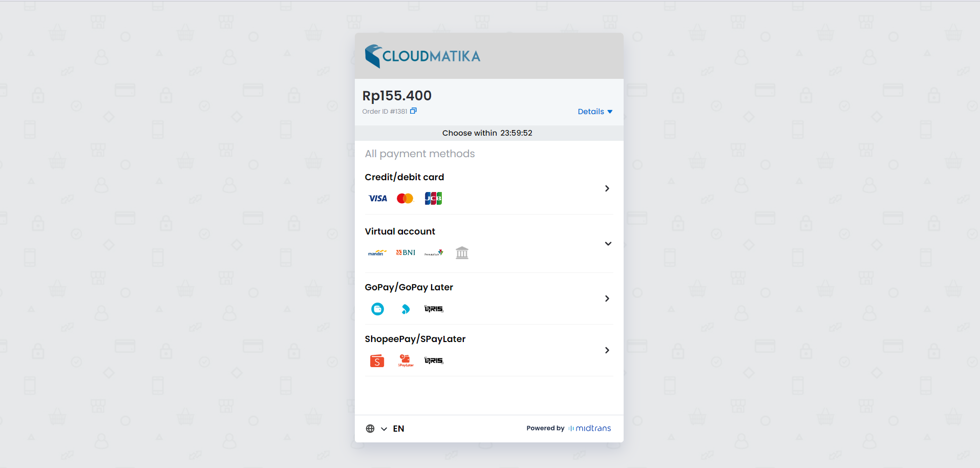Click the JCB card logo
Image resolution: width=980 pixels, height=468 pixels.
click(433, 199)
